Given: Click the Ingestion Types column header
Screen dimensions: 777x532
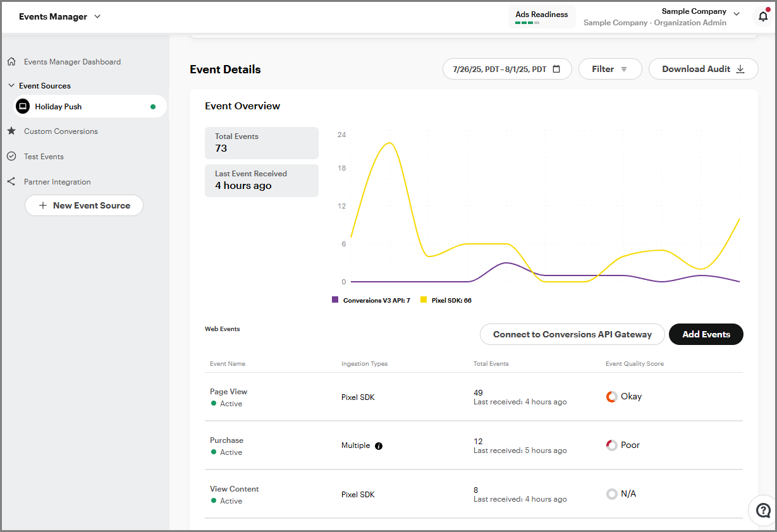Looking at the screenshot, I should (x=364, y=364).
